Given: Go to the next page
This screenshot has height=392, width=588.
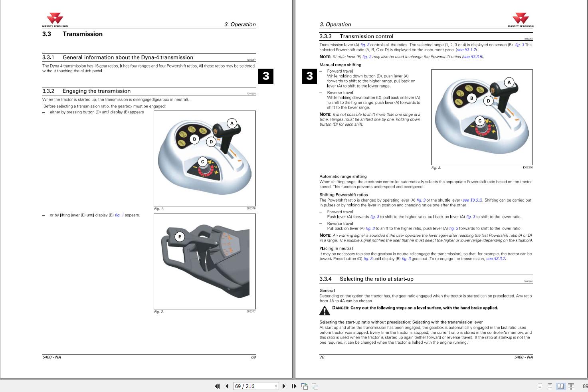Looking at the screenshot, I should pyautogui.click(x=284, y=386).
